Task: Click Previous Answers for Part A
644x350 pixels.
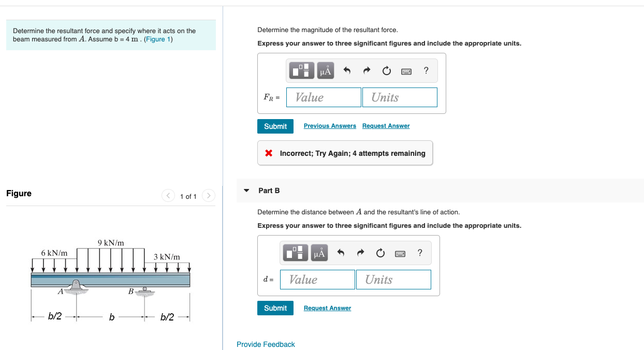Action: coord(329,126)
